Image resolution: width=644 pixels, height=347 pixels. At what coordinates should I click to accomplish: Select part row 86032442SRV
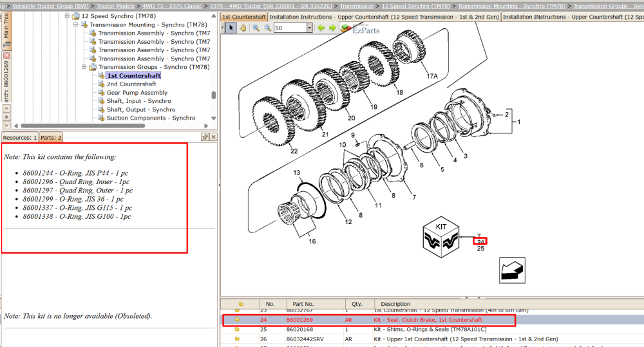(x=433, y=339)
